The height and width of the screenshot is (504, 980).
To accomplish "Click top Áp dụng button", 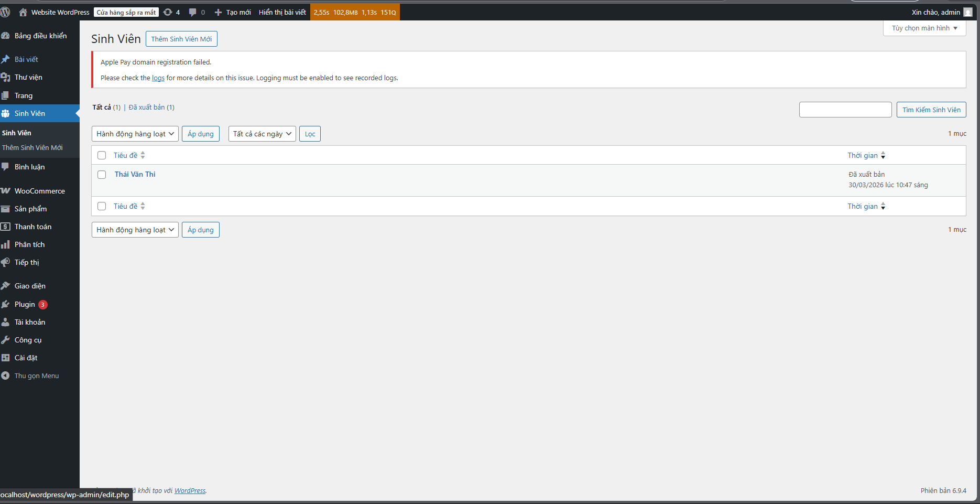I will click(x=201, y=134).
